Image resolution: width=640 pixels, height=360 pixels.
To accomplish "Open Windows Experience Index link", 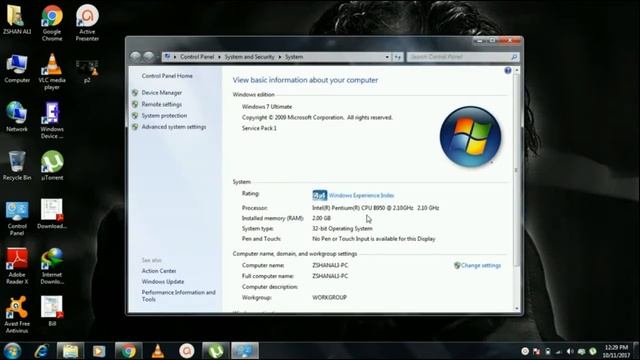I will (361, 196).
